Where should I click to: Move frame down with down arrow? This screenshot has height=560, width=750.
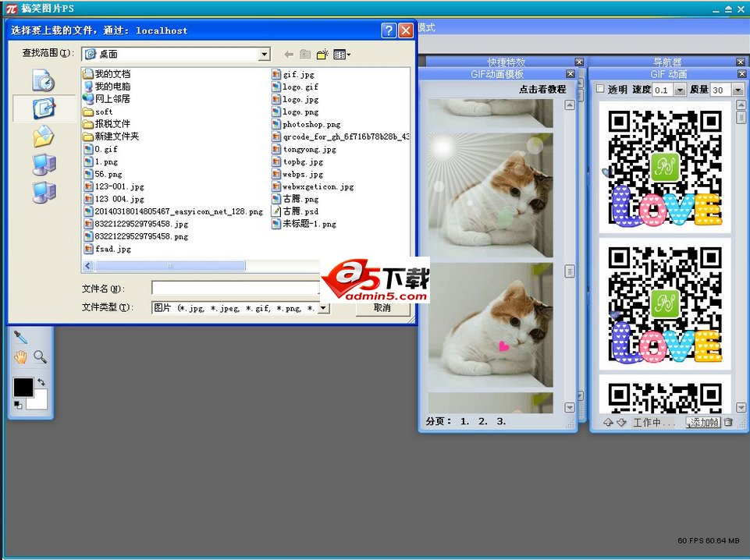point(621,423)
